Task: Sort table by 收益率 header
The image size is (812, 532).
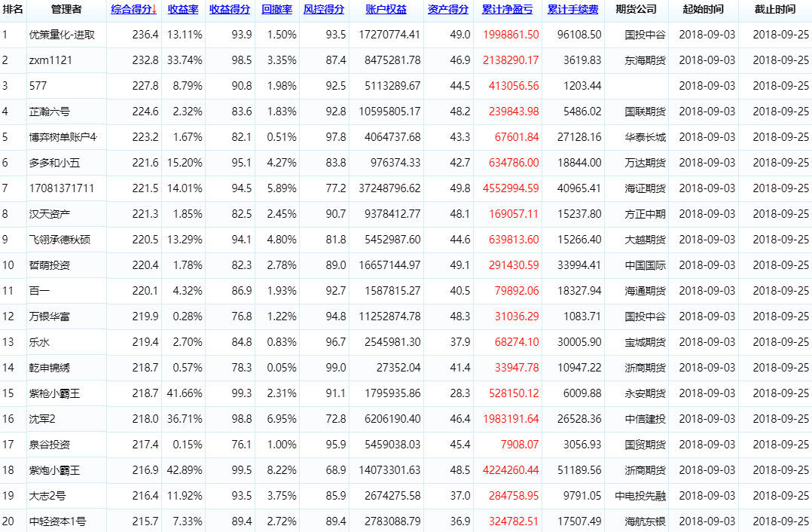Action: tap(183, 9)
